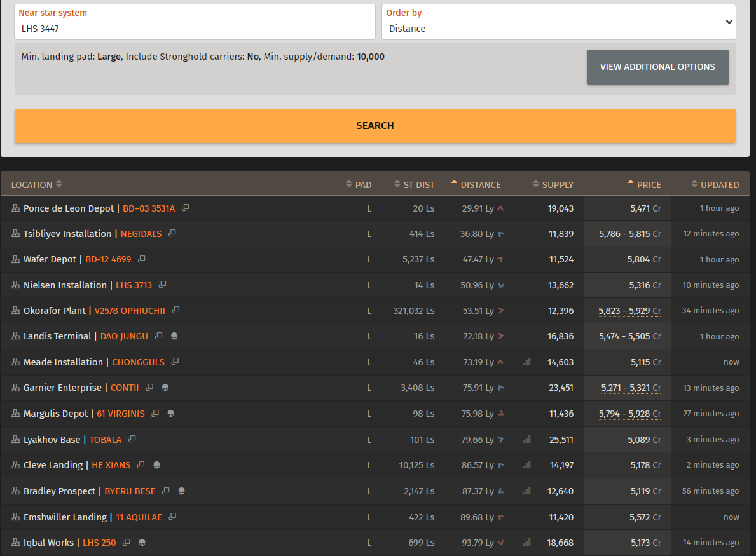The height and width of the screenshot is (556, 756).
Task: Skull icon in Bradley Prospect row
Action: (x=182, y=491)
